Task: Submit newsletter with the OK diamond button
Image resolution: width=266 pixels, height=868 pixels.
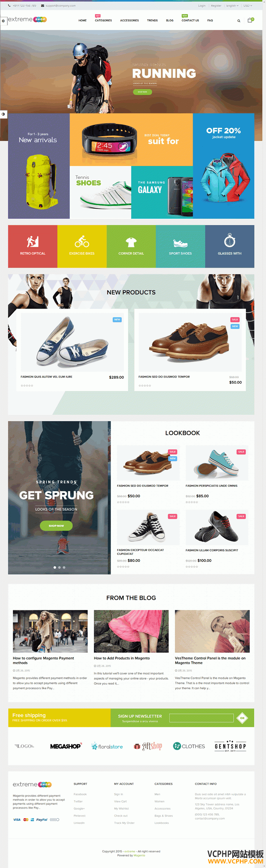Action: point(242,718)
